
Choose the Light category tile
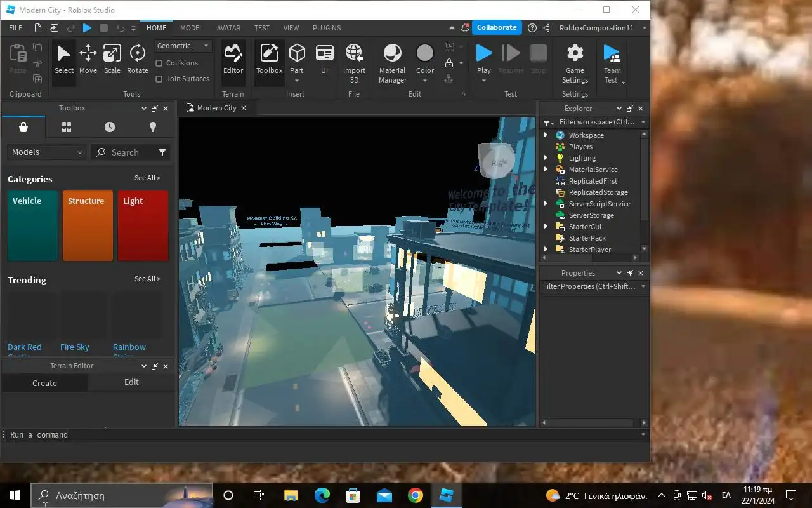click(x=143, y=225)
